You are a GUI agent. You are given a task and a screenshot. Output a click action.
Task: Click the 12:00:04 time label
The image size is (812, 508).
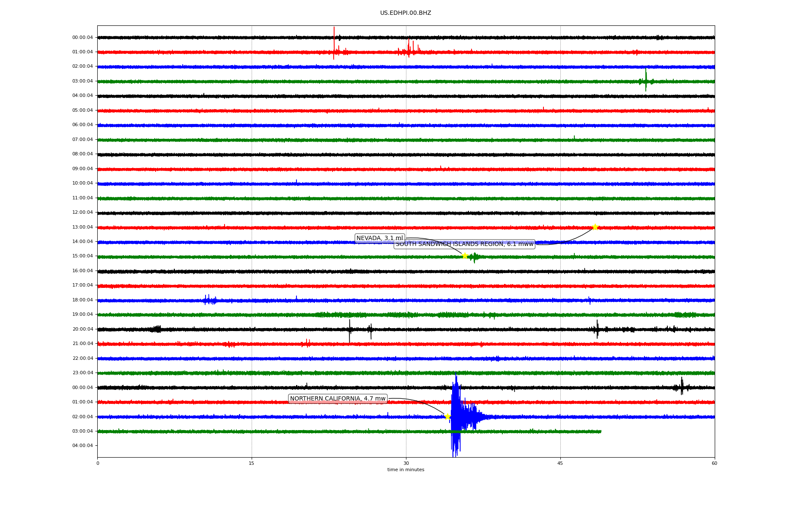coord(82,213)
